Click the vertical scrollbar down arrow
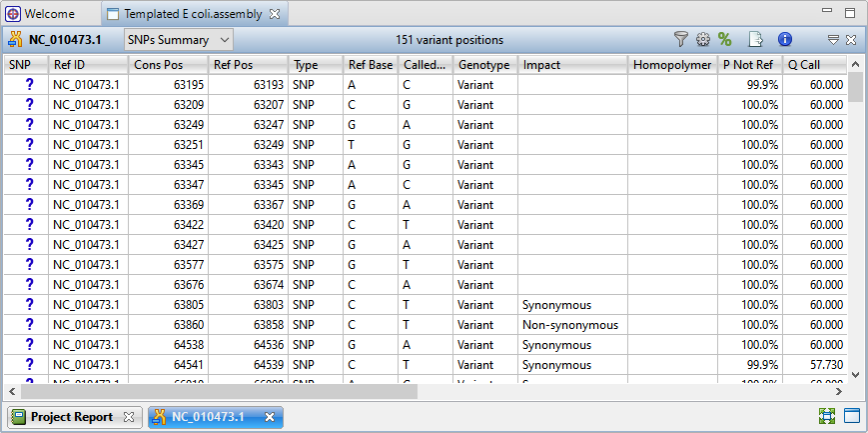 [x=855, y=375]
